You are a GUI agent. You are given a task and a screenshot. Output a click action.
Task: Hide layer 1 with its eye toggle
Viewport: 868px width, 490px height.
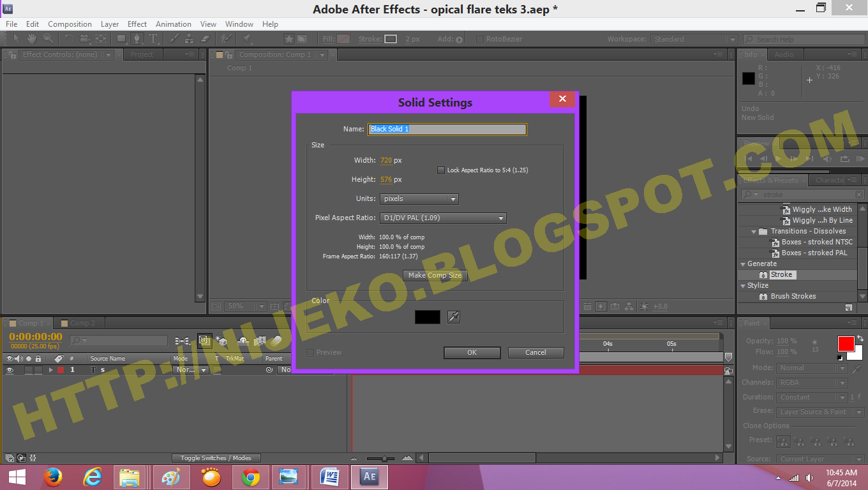tap(10, 369)
